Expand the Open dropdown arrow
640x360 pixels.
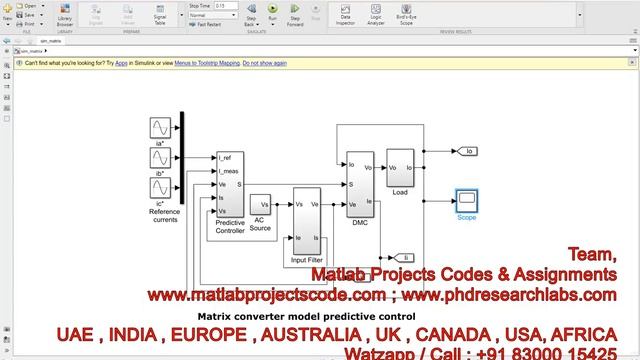coord(43,6)
